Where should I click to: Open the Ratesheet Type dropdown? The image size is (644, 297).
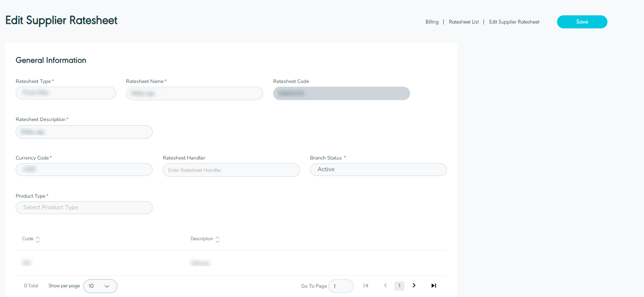66,93
